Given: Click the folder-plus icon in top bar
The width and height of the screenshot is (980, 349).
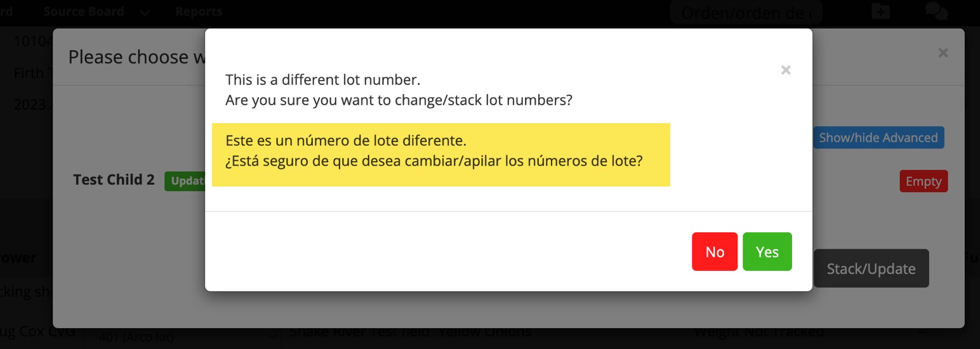Looking at the screenshot, I should click(880, 11).
